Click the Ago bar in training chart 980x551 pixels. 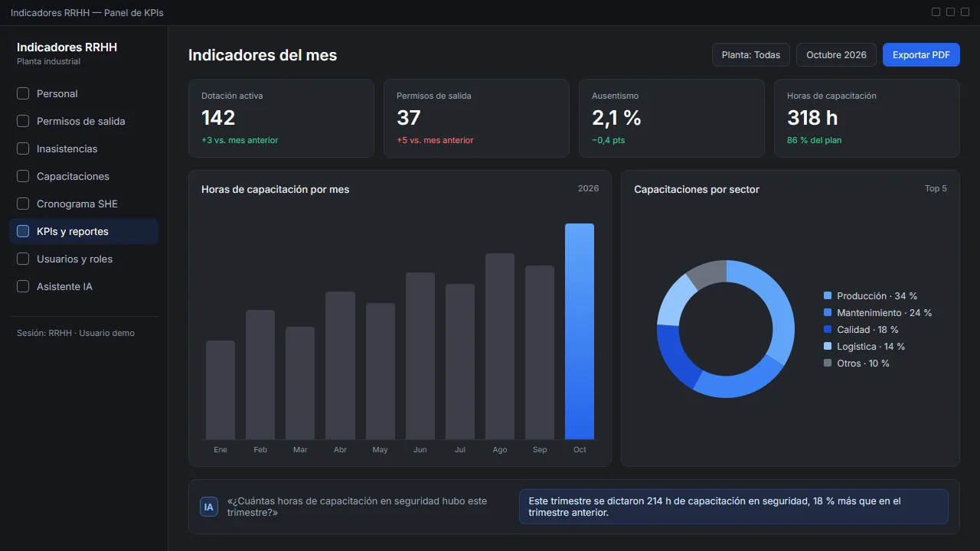500,346
